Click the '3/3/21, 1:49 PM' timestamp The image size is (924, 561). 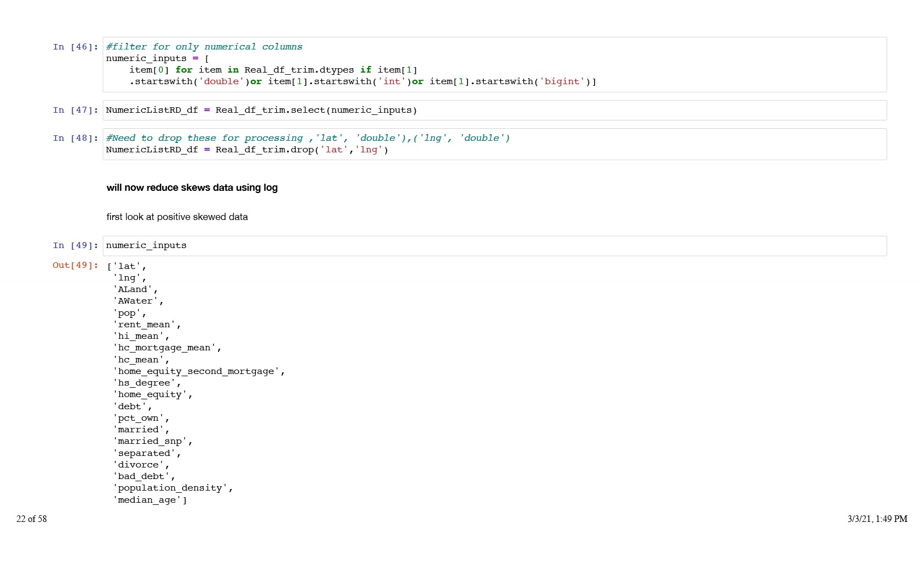click(x=877, y=519)
